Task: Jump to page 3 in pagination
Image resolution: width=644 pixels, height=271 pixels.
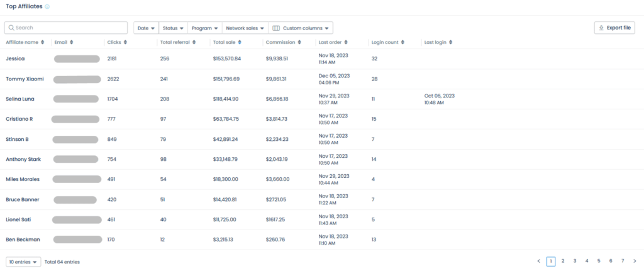Action: tap(574, 261)
